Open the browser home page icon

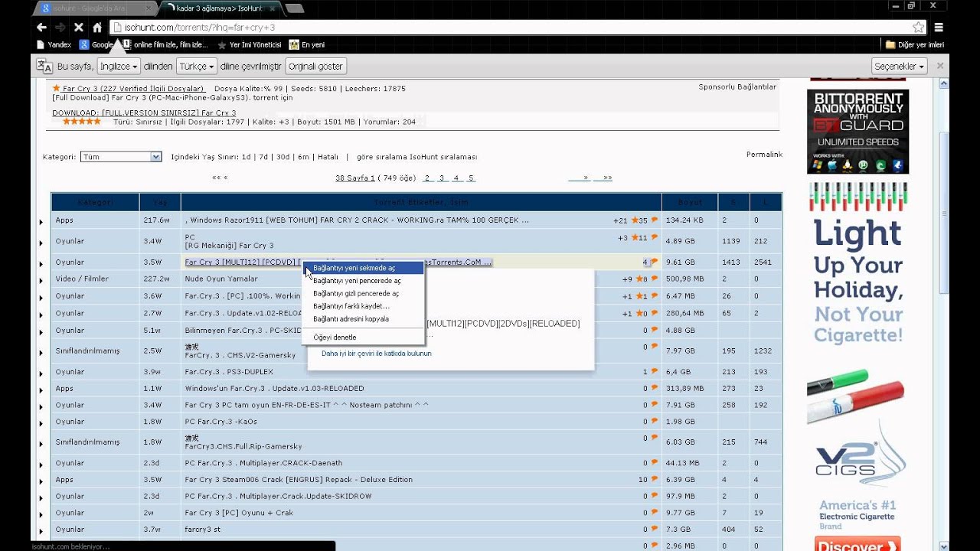click(97, 27)
